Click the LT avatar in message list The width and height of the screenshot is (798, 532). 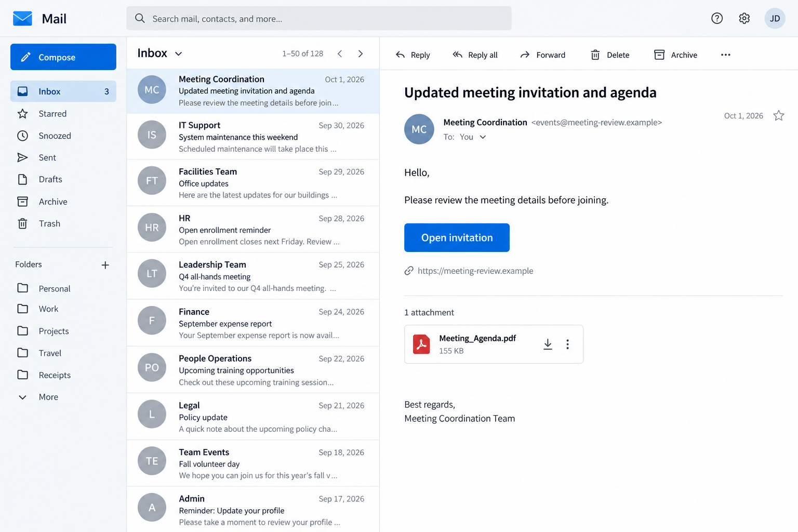point(152,274)
